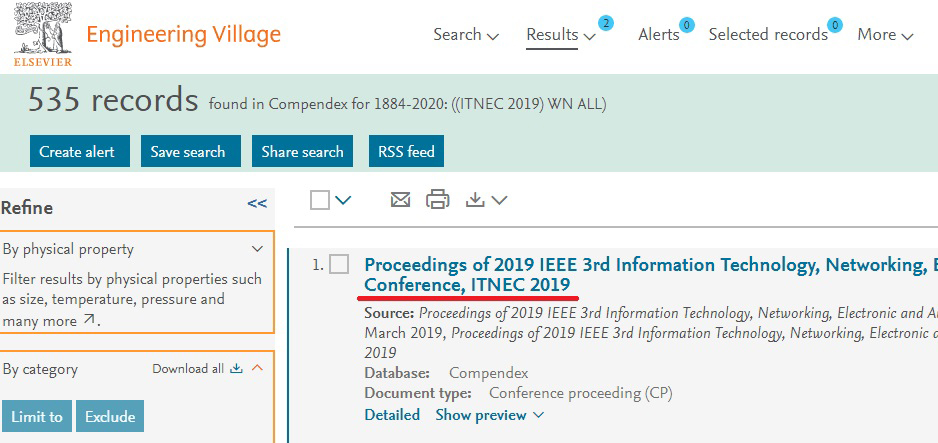The height and width of the screenshot is (443, 938).
Task: Open the ITNEC 2019 proceedings title link
Action: [651, 274]
